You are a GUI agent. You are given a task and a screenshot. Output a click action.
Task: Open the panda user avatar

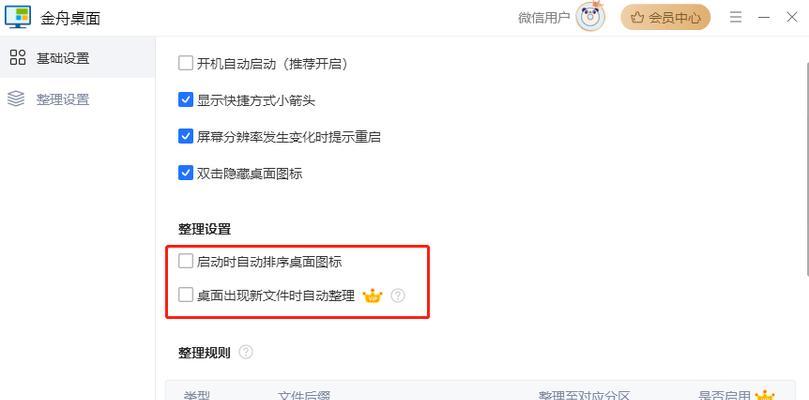click(x=590, y=17)
